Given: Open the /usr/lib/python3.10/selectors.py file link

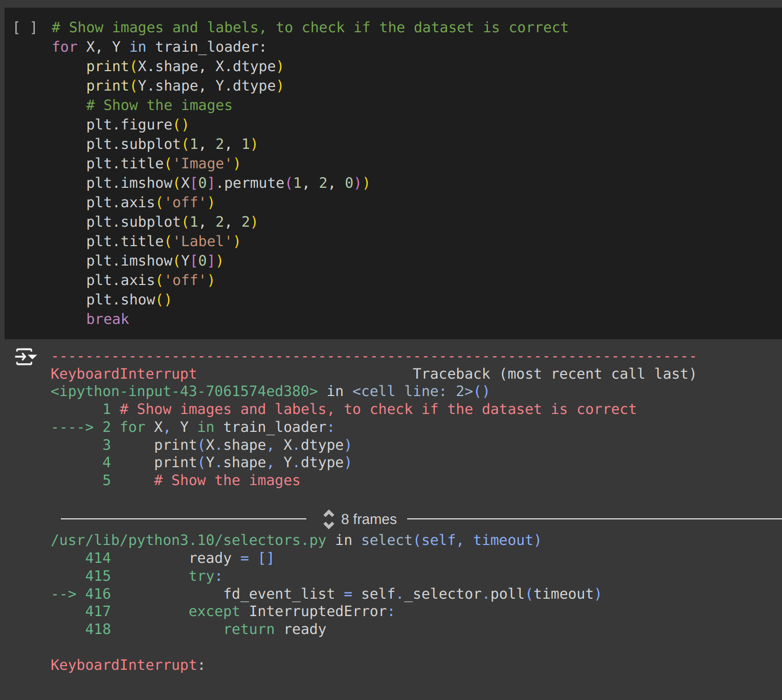Looking at the screenshot, I should tap(188, 540).
